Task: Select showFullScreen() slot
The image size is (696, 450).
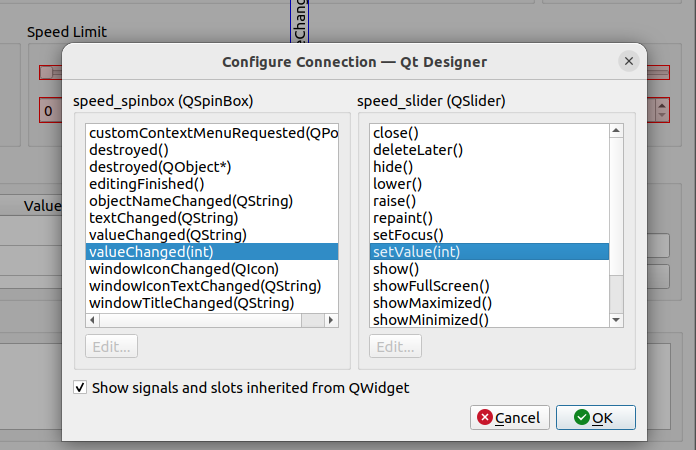Action: [x=490, y=286]
